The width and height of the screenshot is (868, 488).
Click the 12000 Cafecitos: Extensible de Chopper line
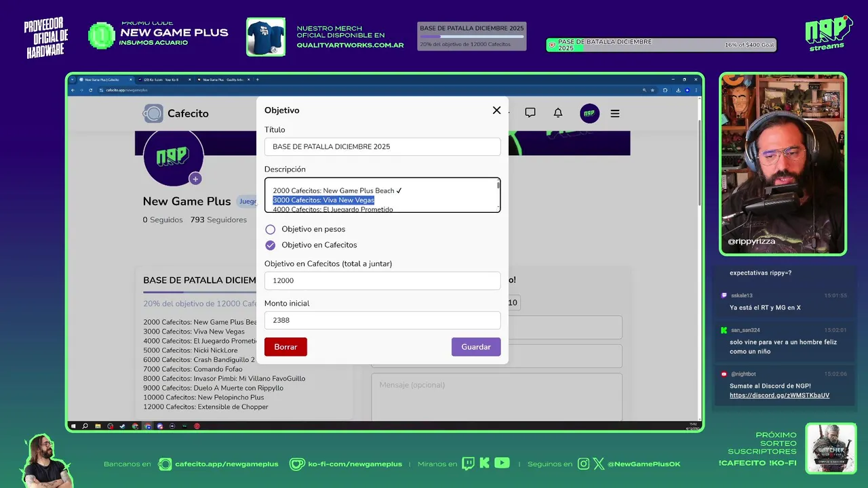click(x=205, y=407)
